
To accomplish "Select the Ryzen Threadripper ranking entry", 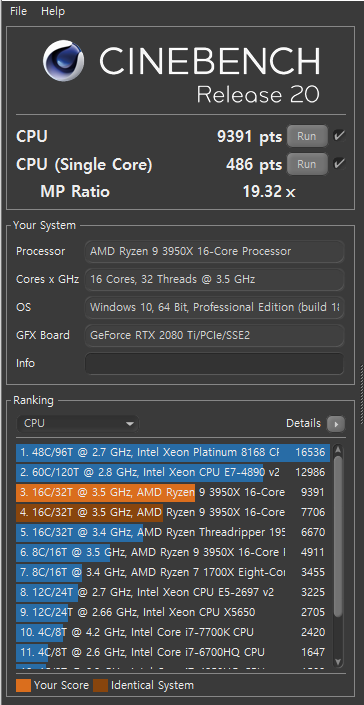I will [173, 532].
